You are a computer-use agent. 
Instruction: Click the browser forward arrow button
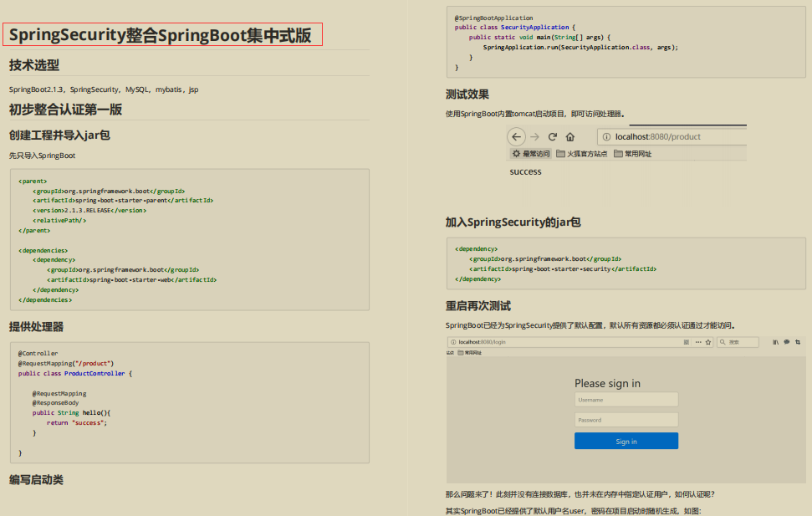[535, 137]
